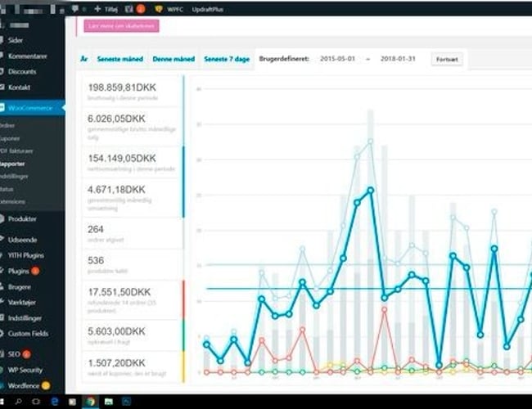532x409 pixels.
Task: Click the Edge browser taskbar icon
Action: pyautogui.click(x=55, y=402)
